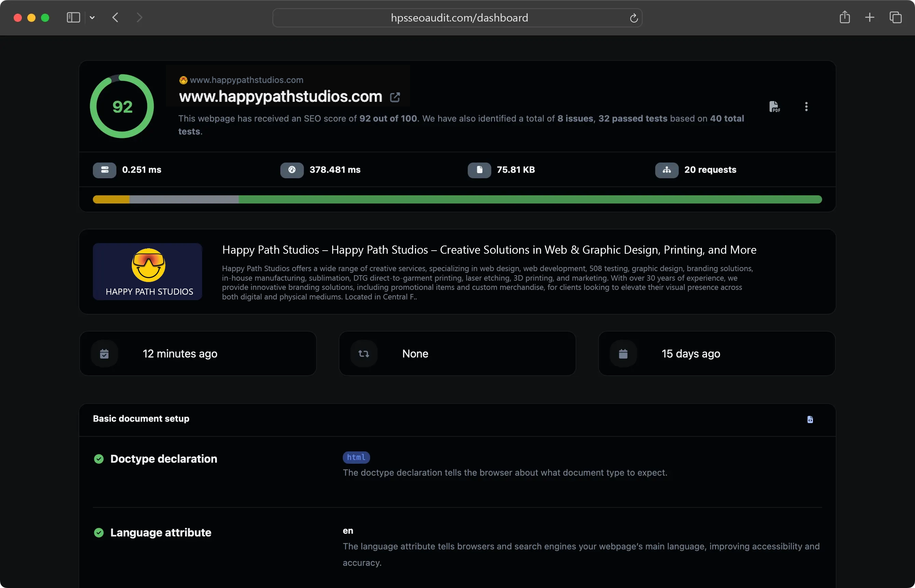Click the favicon beside the small site URL
The image size is (915, 588).
click(x=183, y=80)
